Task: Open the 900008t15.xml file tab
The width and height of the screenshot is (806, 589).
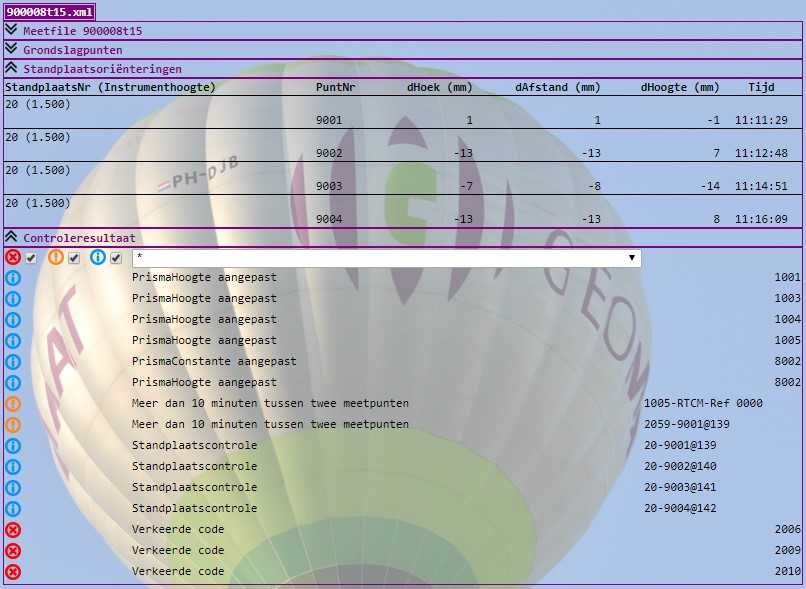Action: (x=49, y=12)
